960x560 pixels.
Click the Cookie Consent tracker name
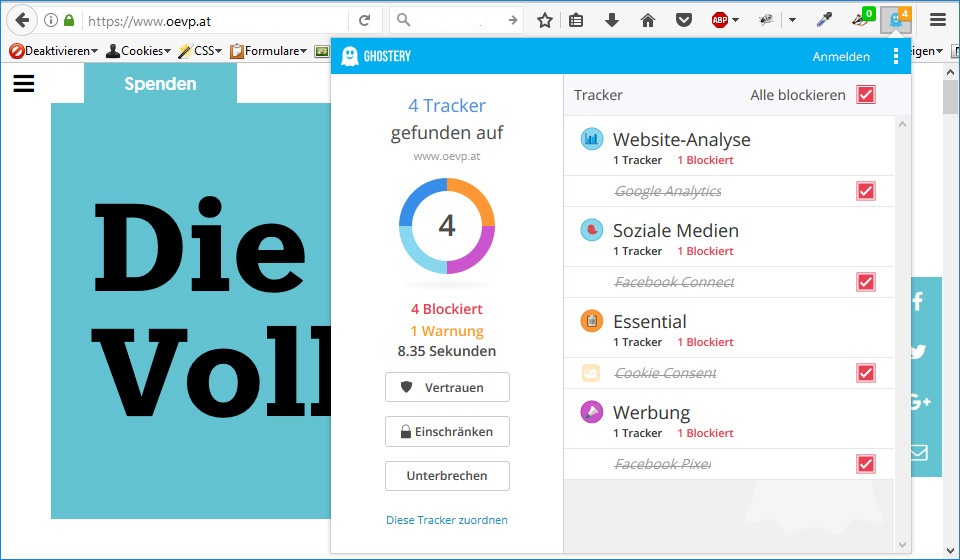(x=665, y=373)
